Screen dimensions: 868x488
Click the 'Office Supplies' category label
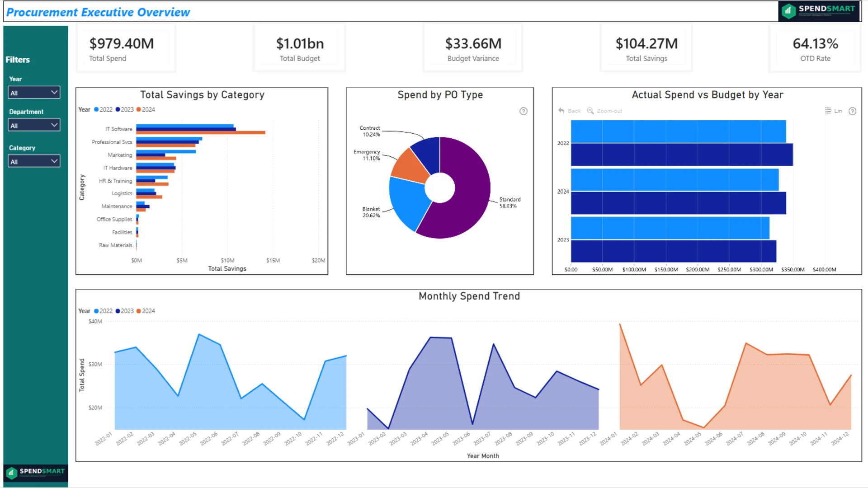tap(114, 220)
